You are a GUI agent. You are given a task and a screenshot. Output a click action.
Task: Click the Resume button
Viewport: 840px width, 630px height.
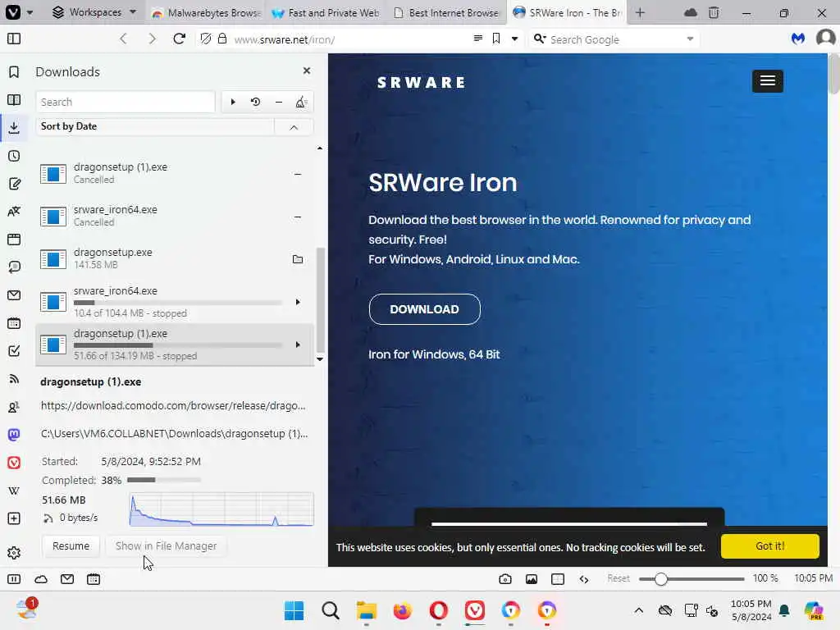[71, 546]
